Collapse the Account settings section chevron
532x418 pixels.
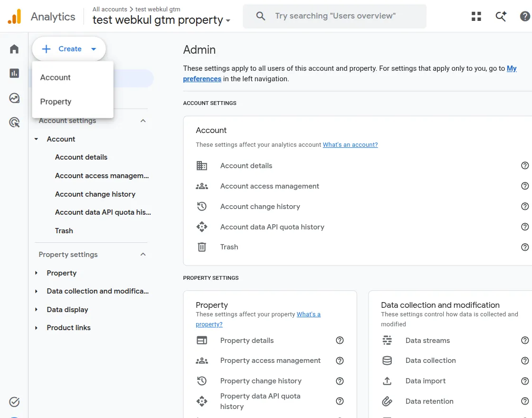tap(143, 121)
